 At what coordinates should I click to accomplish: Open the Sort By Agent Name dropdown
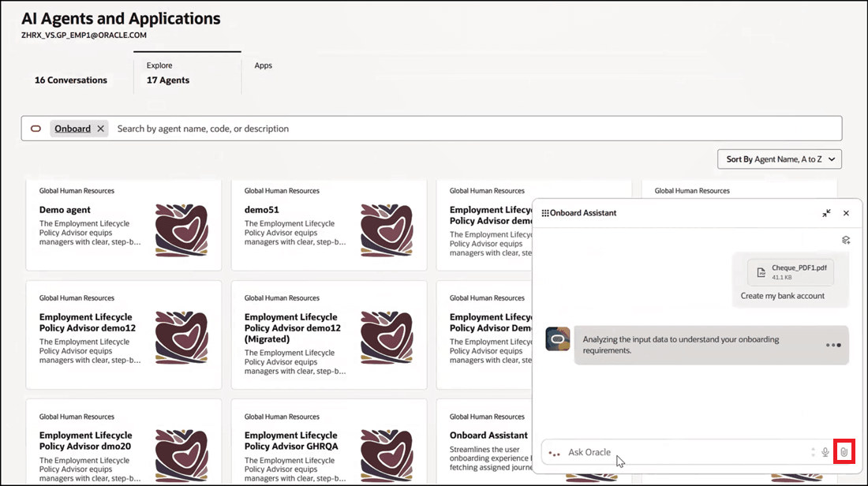pyautogui.click(x=780, y=159)
